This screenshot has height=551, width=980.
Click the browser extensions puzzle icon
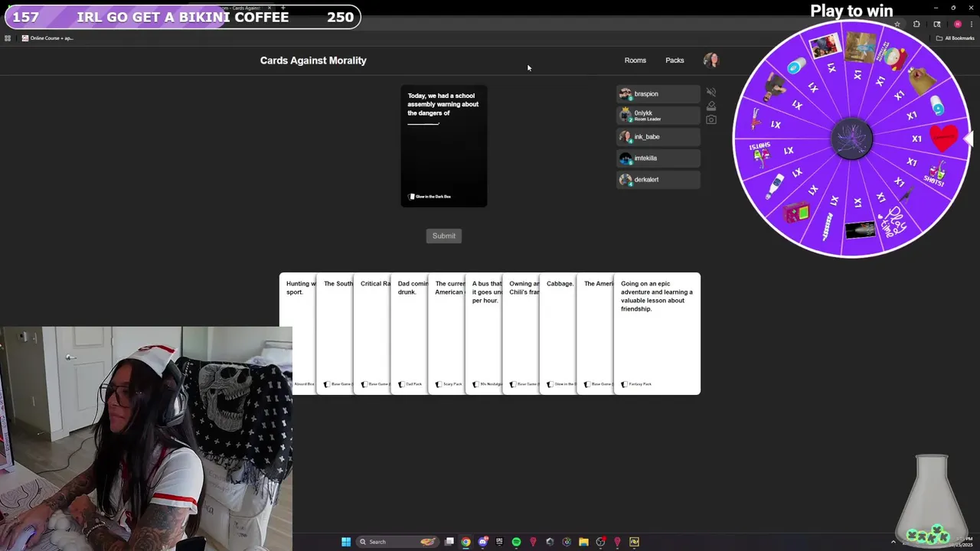pos(916,24)
